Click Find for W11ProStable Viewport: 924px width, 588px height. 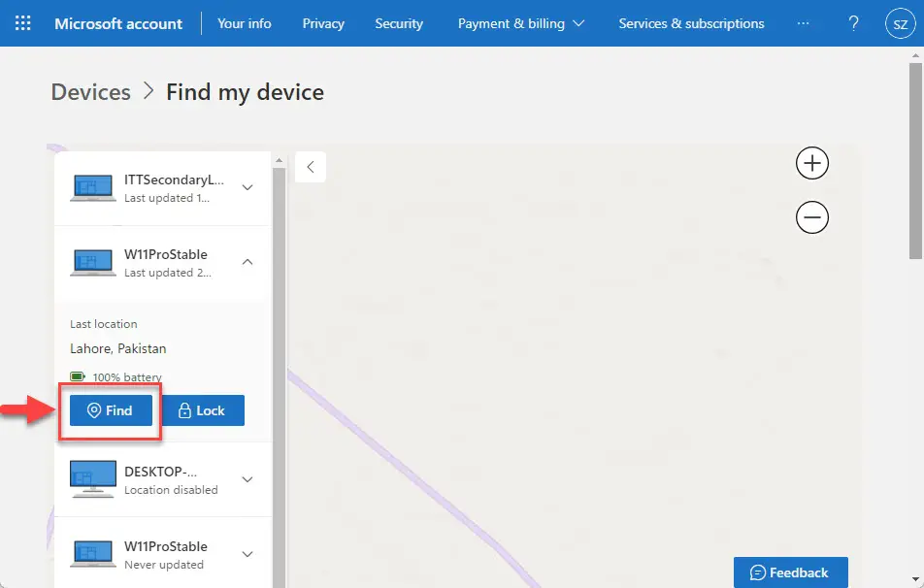[x=111, y=410]
